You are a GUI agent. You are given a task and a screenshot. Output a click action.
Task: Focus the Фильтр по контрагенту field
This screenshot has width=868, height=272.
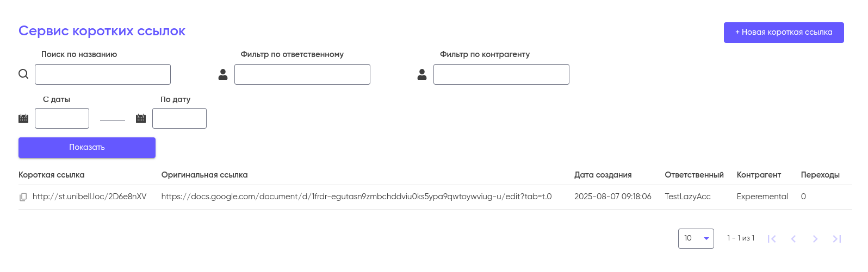(x=501, y=74)
